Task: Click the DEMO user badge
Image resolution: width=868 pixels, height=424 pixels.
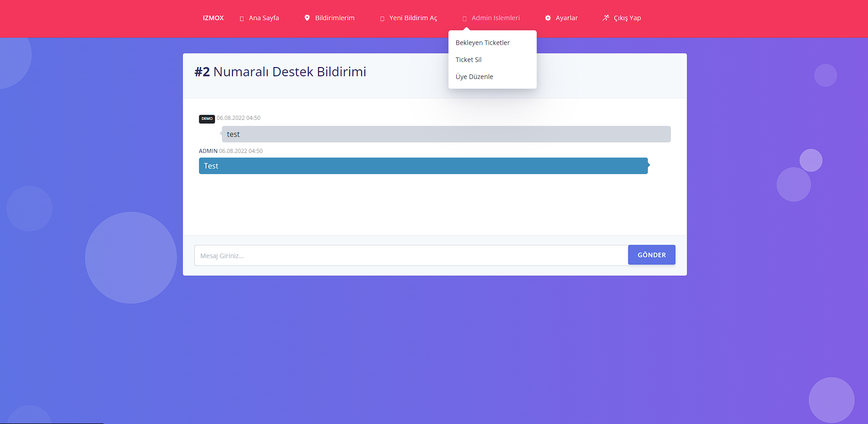Action: (x=207, y=119)
